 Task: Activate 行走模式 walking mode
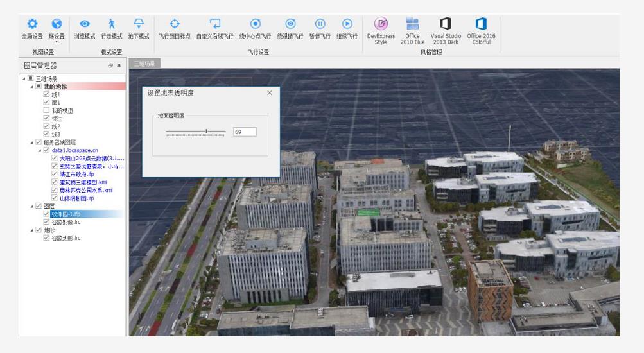point(111,29)
